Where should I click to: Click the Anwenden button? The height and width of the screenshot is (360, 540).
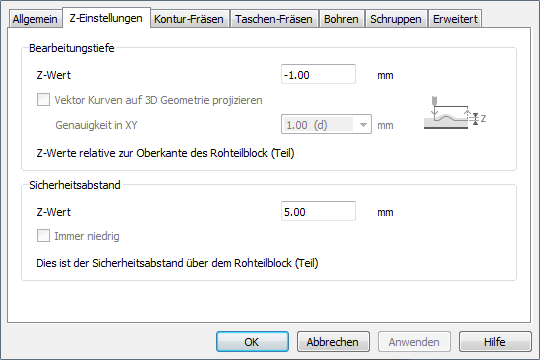pos(414,342)
